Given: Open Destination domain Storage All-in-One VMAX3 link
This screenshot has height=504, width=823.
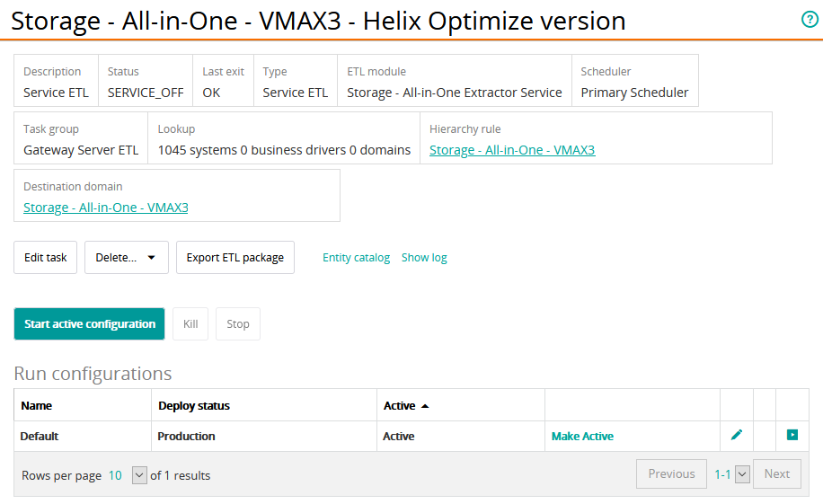Looking at the screenshot, I should (106, 208).
